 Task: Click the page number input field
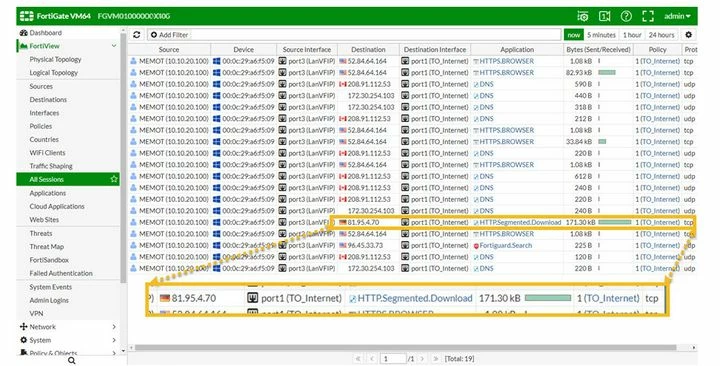(393, 359)
